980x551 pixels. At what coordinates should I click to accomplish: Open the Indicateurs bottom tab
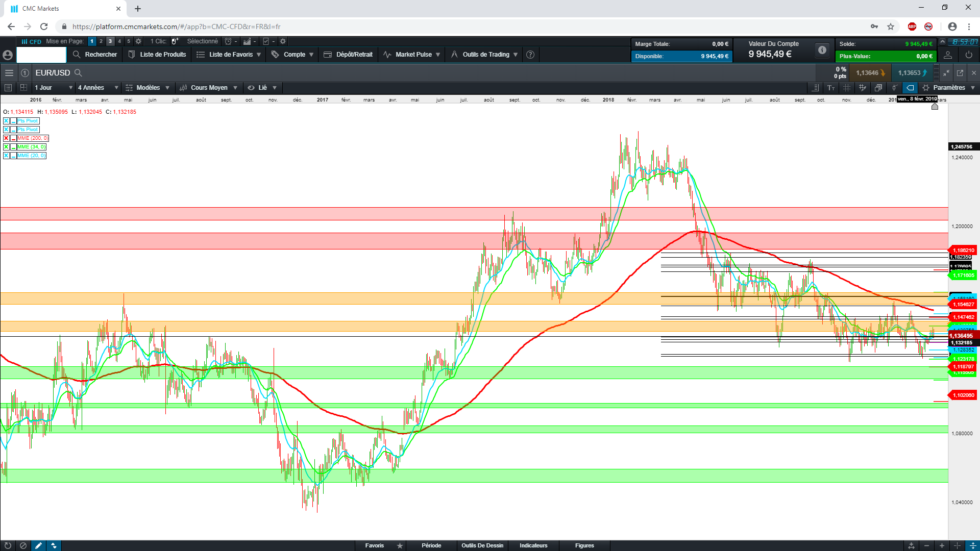point(533,545)
